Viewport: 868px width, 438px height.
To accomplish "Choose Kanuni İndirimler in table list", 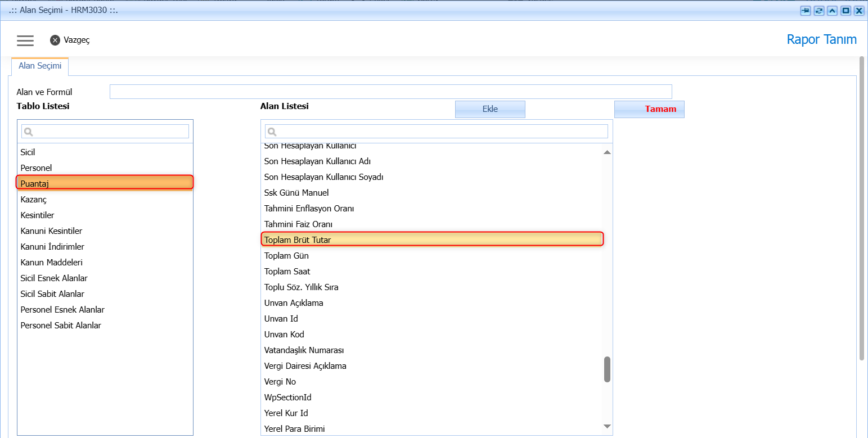I will (105, 247).
